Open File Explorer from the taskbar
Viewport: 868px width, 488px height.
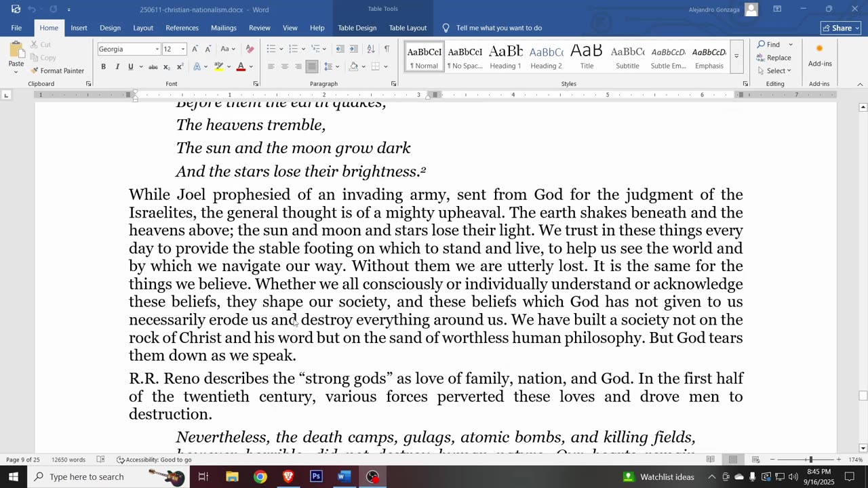click(233, 476)
